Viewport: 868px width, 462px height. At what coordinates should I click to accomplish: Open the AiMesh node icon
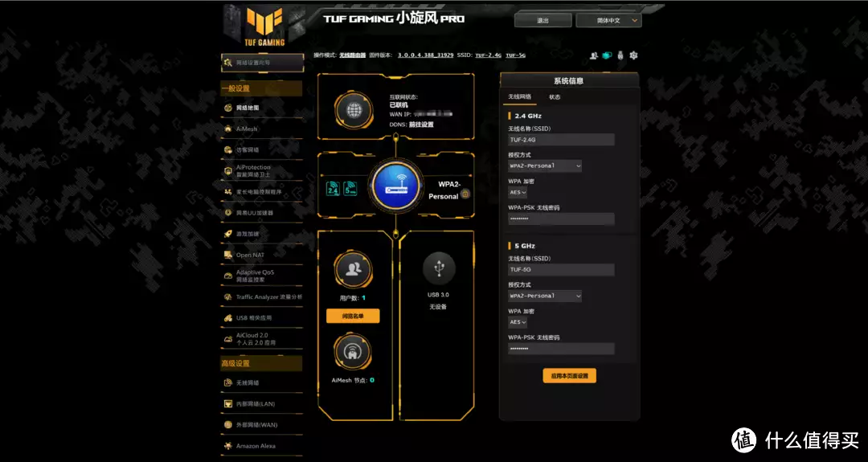pyautogui.click(x=353, y=351)
